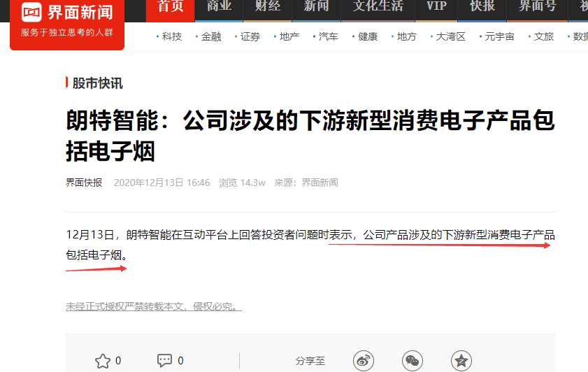Open the 快报 section

click(x=482, y=8)
